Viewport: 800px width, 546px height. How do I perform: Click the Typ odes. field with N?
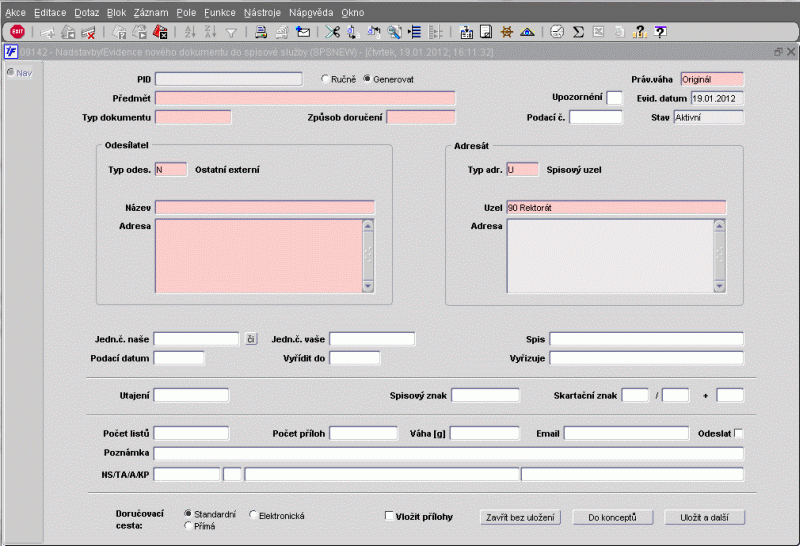[171, 169]
